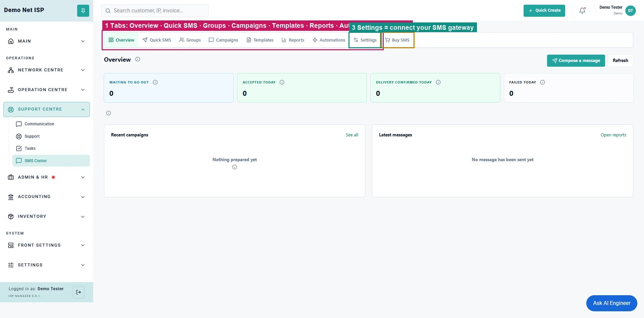Click info icon next to Overview heading
Screen dimensions: 644x318
click(138, 59)
